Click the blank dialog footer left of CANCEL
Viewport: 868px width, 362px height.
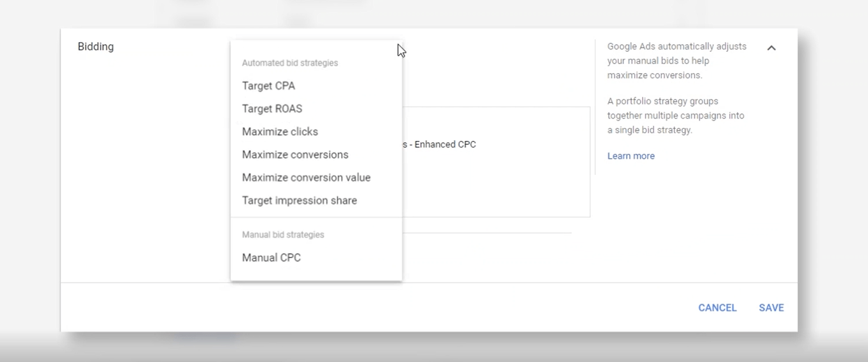384,308
